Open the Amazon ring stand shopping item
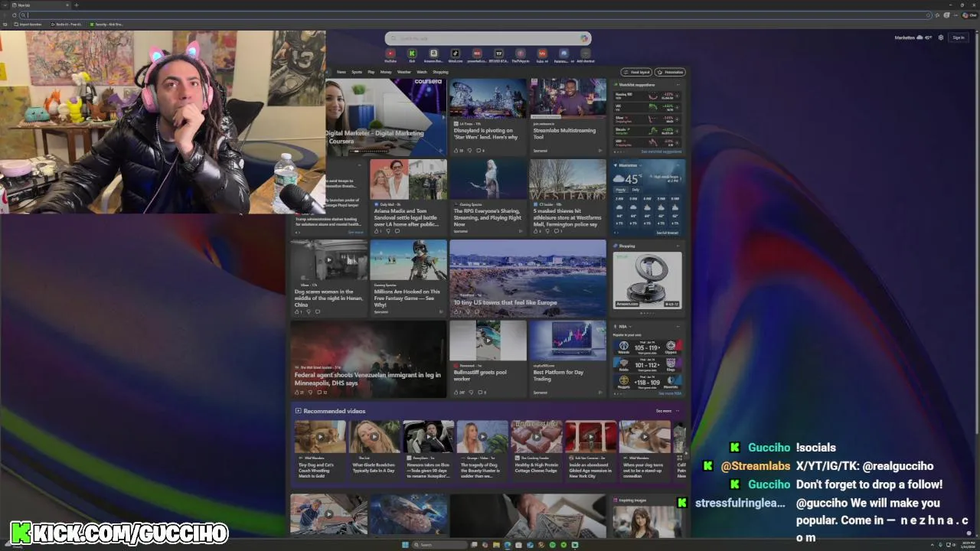The width and height of the screenshot is (980, 551). (647, 280)
